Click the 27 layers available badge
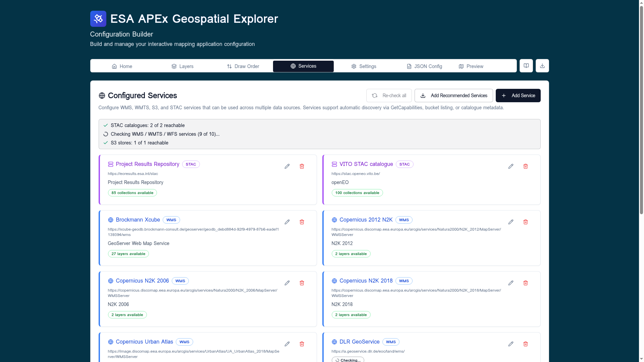 pos(128,254)
